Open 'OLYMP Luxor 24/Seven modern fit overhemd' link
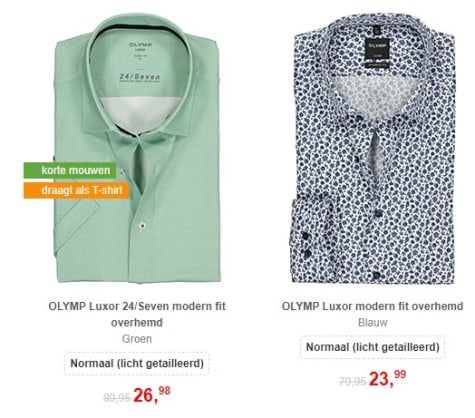Image resolution: width=475 pixels, height=418 pixels. click(137, 314)
